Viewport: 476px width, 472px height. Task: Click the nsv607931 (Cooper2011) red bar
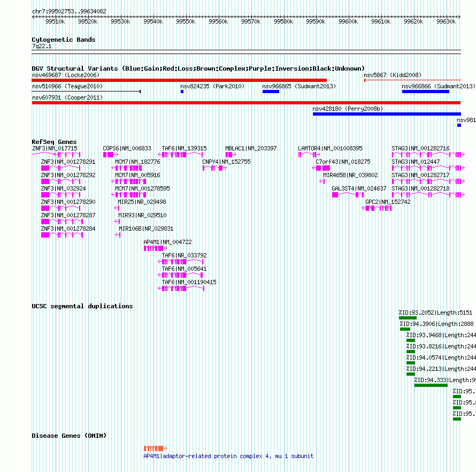click(246, 103)
